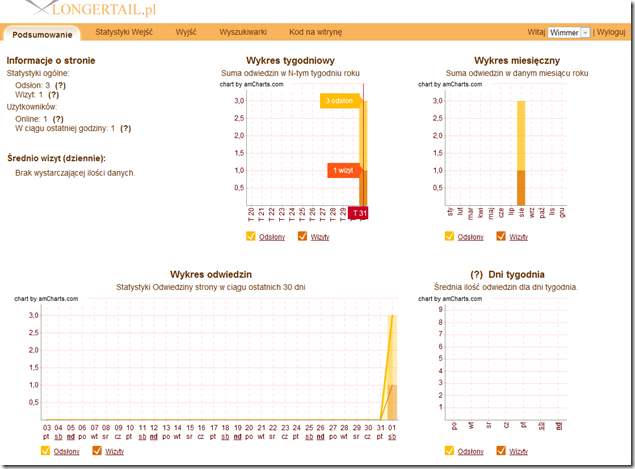
Task: Toggle Wizyty checkbox in Dni tygodnia chart
Action: click(501, 450)
